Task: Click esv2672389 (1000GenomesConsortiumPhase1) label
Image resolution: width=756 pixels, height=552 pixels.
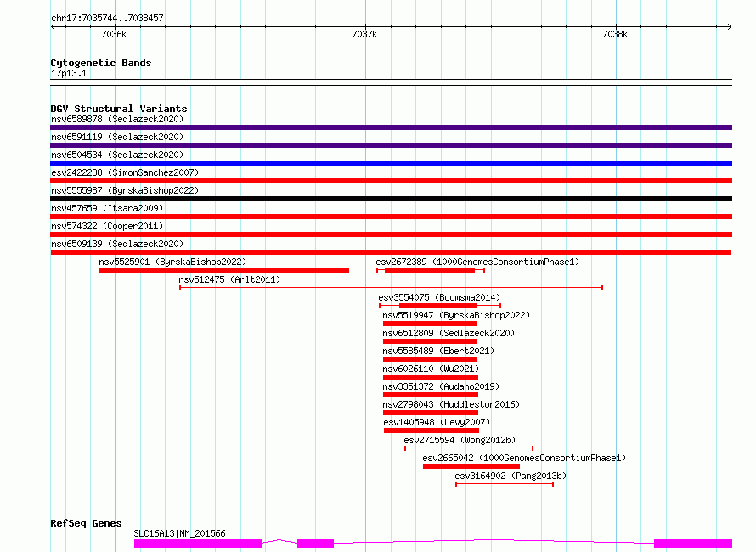Action: [x=477, y=262]
